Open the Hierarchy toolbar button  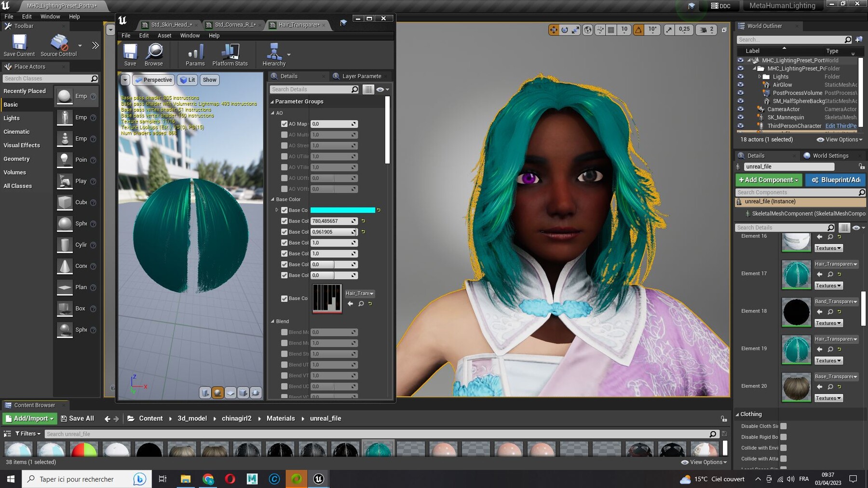point(274,54)
